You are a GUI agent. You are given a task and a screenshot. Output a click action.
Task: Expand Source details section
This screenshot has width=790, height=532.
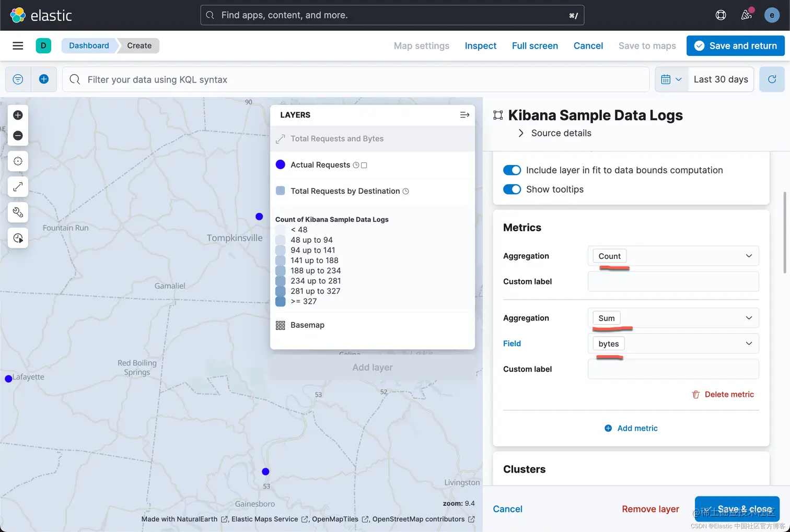pos(555,133)
